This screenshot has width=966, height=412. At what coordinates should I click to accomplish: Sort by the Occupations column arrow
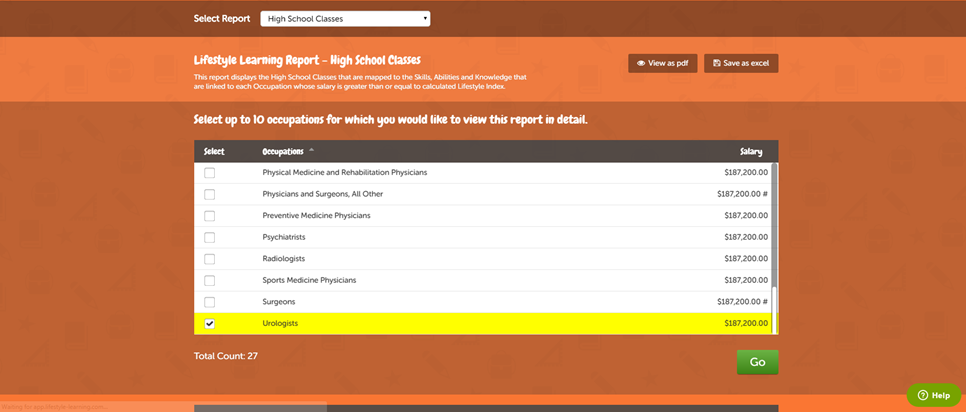[x=311, y=151]
